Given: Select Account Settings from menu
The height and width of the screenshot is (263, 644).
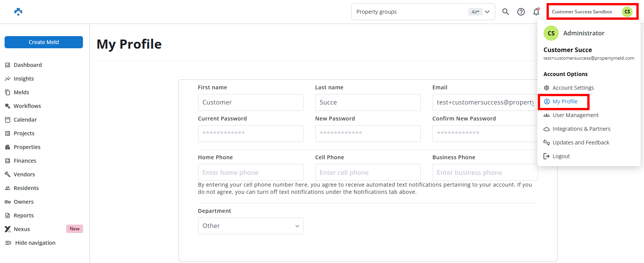Looking at the screenshot, I should (573, 88).
